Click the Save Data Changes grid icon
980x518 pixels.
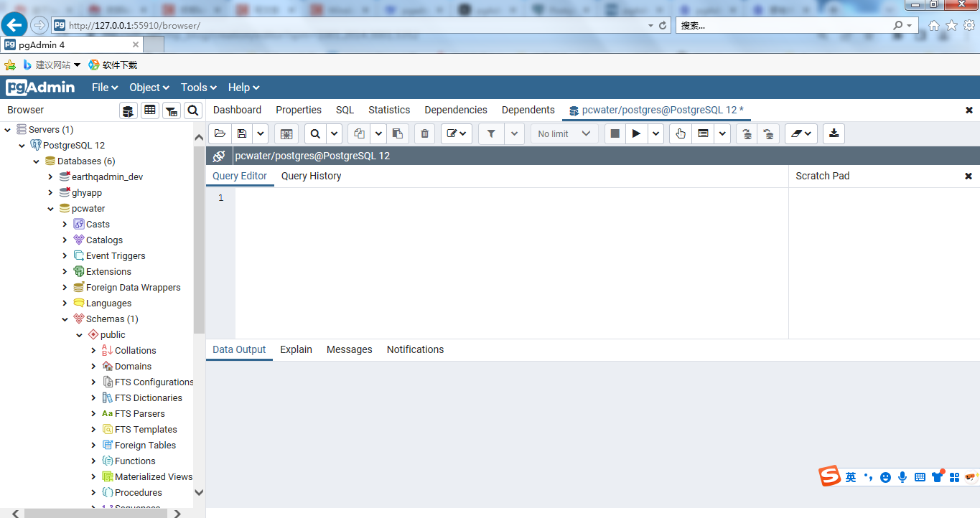tap(286, 133)
